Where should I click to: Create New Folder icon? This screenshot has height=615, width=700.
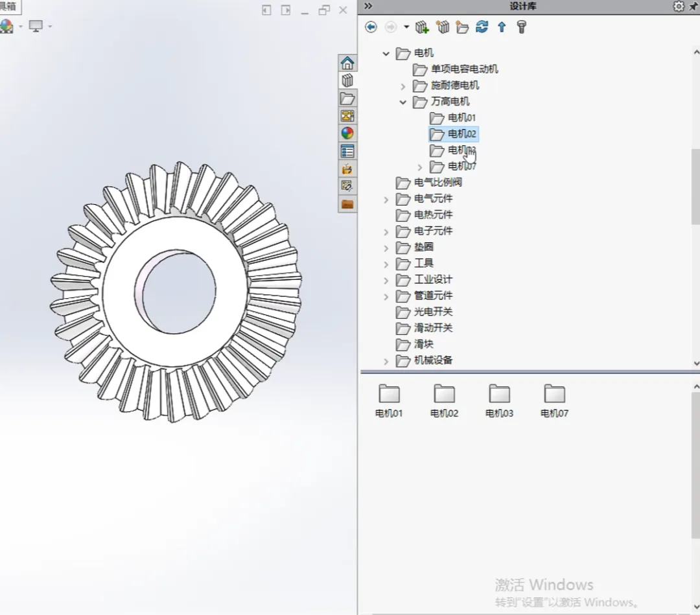462,27
